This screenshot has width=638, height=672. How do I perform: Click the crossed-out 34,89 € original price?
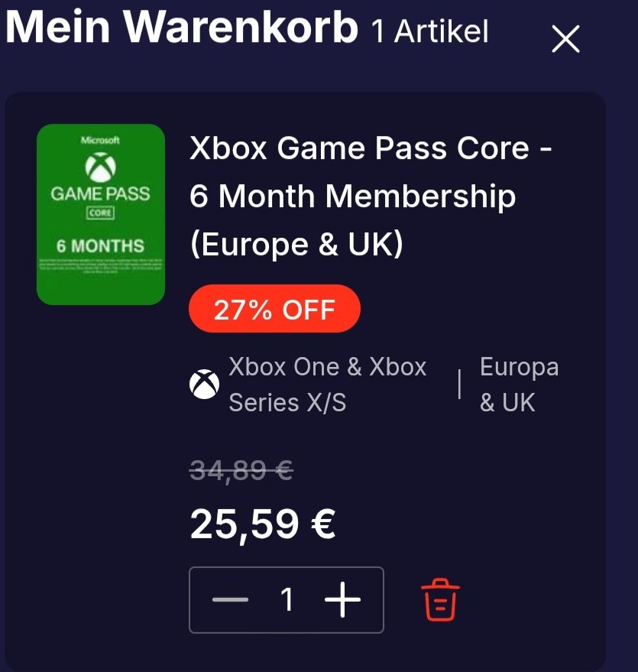pyautogui.click(x=241, y=471)
